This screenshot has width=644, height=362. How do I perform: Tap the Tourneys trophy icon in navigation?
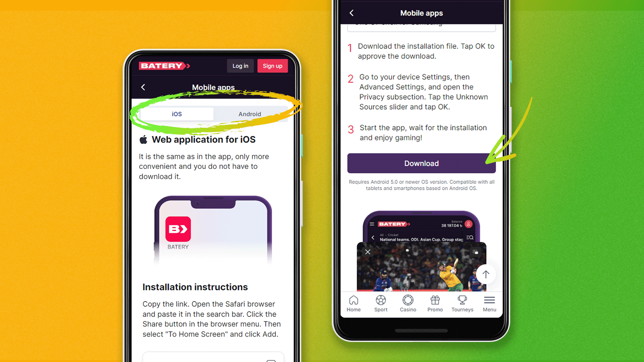pyautogui.click(x=462, y=300)
